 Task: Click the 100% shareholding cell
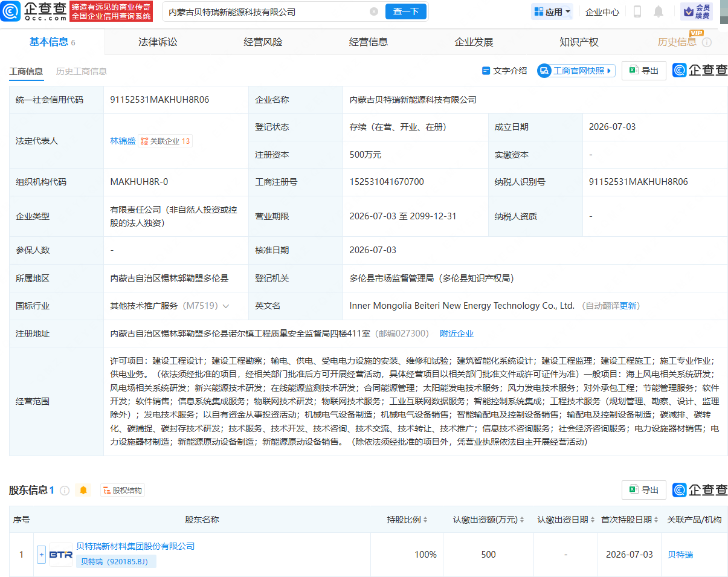pos(425,555)
